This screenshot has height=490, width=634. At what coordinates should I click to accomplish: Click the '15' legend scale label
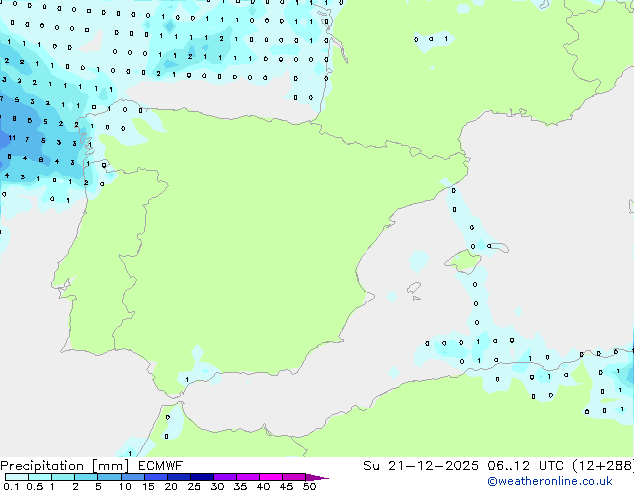click(x=148, y=486)
